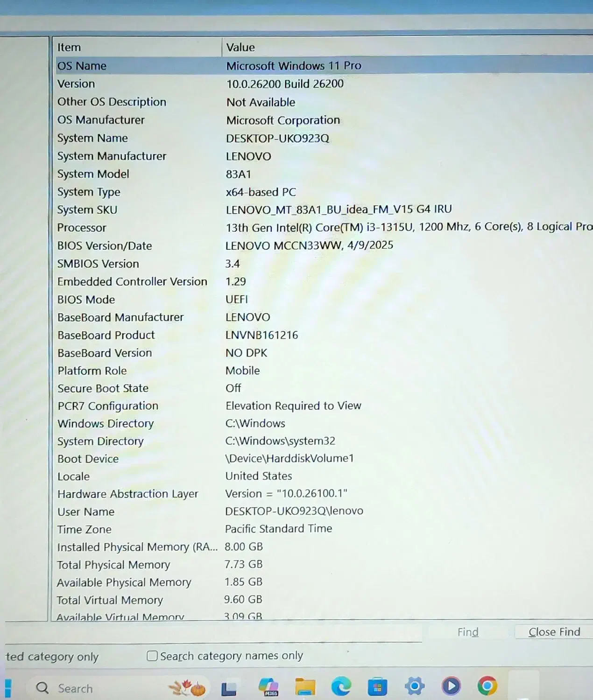Select the 'OS Manufacturer' row
Viewport: 593px width, 700px height.
[325, 120]
